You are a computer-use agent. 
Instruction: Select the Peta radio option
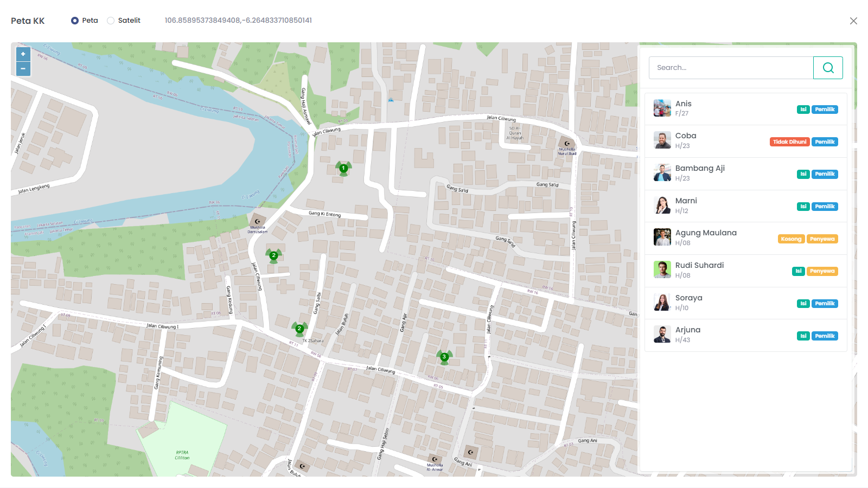tap(75, 21)
